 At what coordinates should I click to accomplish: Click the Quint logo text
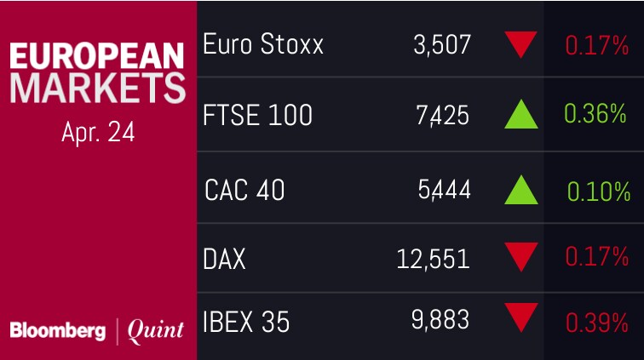point(155,331)
